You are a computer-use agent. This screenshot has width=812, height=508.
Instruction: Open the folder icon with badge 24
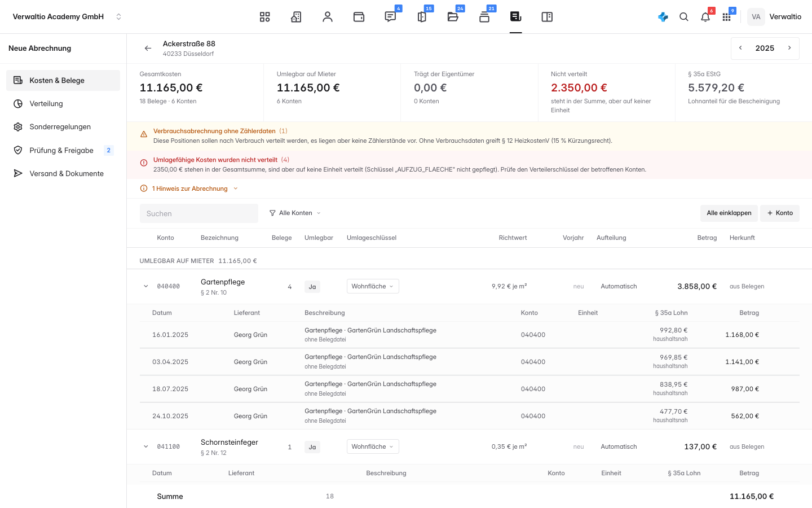(x=453, y=17)
